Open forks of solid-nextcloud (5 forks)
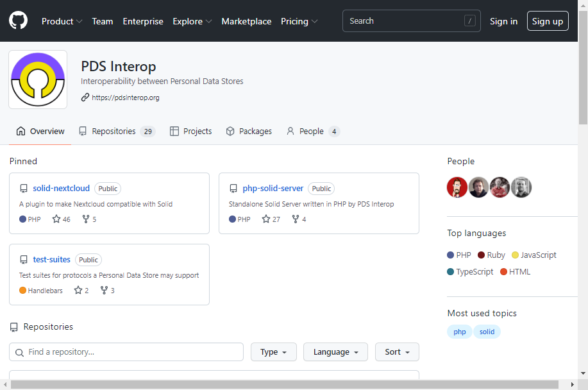Viewport: 588px width, 390px height. coord(89,219)
